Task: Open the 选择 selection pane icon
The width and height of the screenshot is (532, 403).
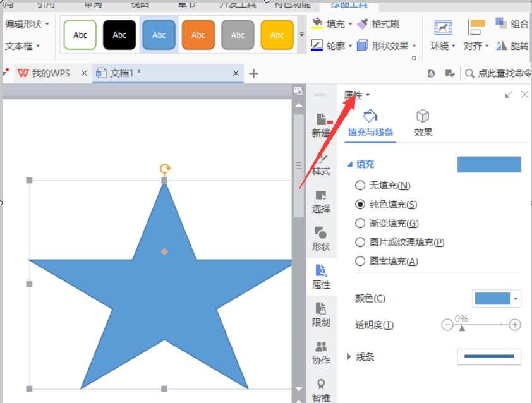Action: point(321,201)
